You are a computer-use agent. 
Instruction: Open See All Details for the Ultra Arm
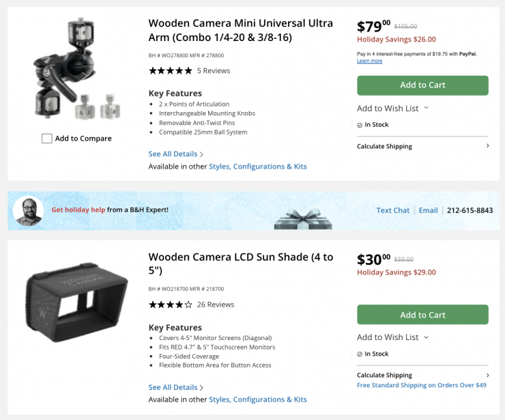(x=176, y=154)
